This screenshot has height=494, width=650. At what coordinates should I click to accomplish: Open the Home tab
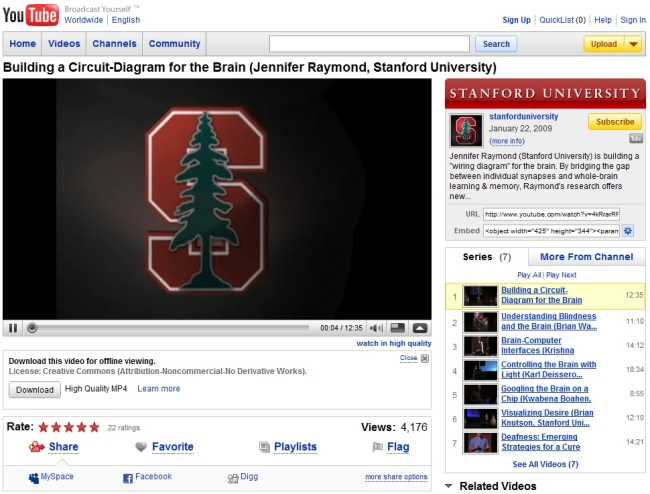click(x=22, y=44)
